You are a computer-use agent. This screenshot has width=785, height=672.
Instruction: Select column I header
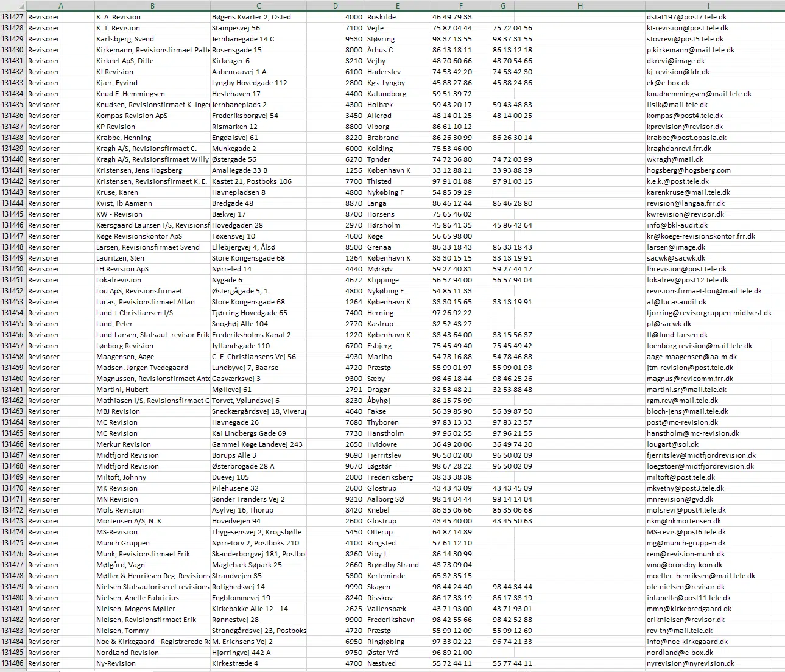pyautogui.click(x=708, y=6)
